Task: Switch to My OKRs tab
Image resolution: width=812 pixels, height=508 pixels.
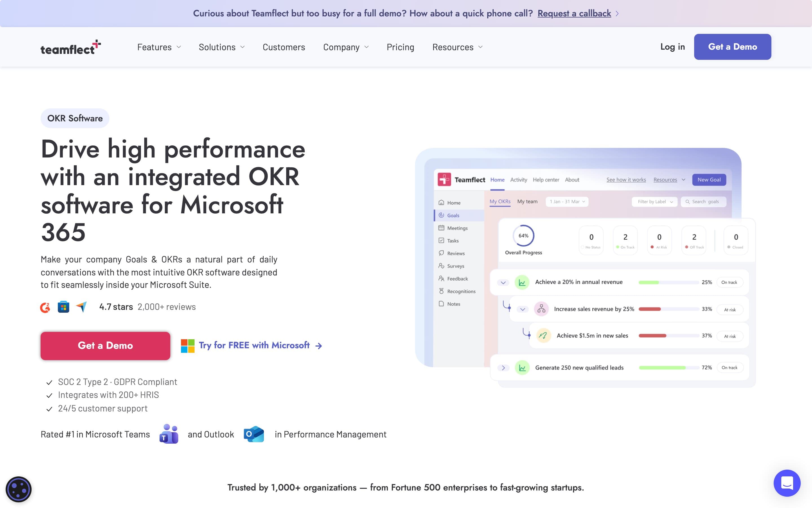Action: 500,202
